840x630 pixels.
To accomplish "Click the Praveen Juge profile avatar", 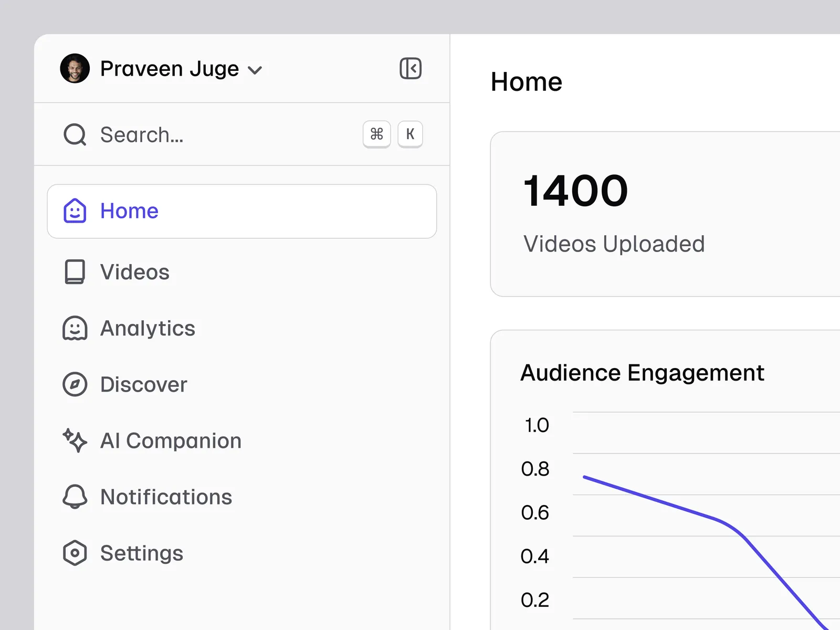I will tap(75, 68).
